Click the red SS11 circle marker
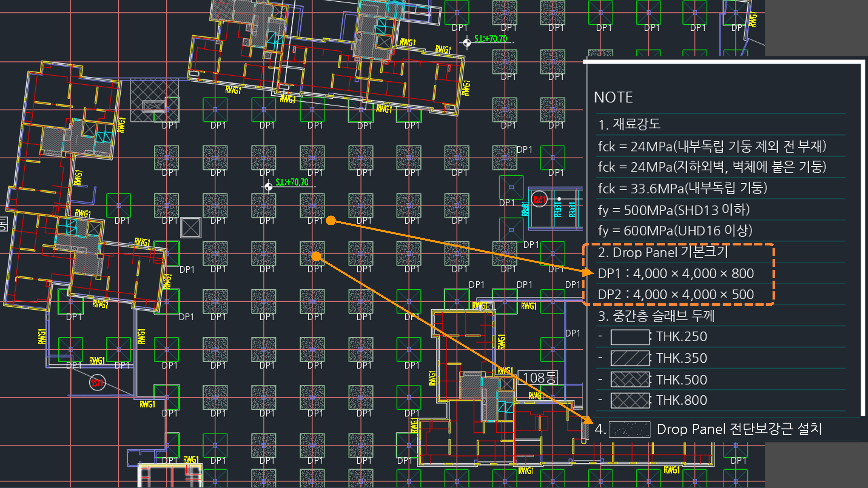Image resolution: width=868 pixels, height=488 pixels. tap(97, 383)
